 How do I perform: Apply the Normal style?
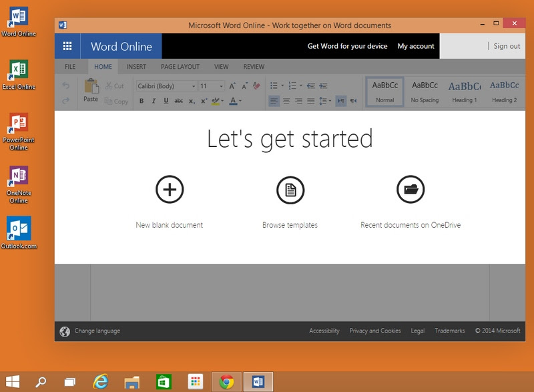[385, 92]
